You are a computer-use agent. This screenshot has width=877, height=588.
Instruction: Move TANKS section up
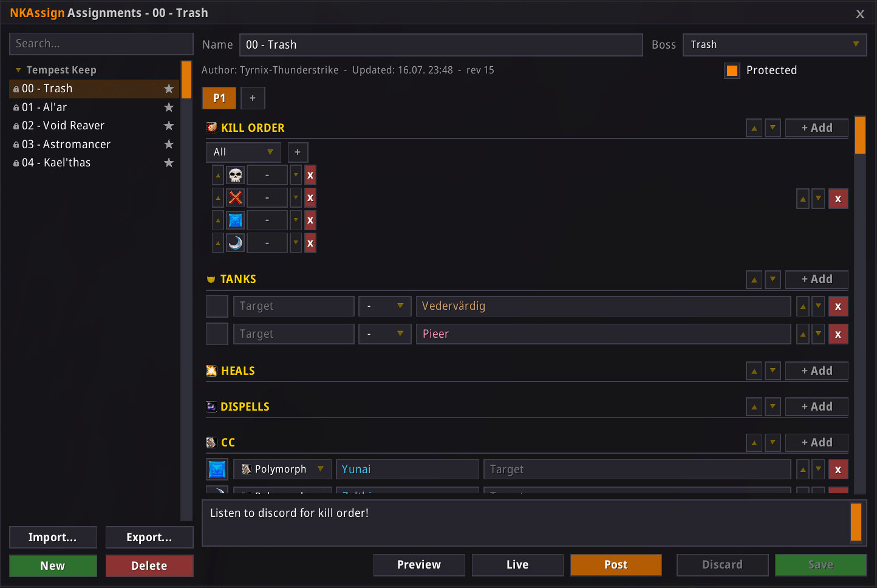(x=754, y=279)
